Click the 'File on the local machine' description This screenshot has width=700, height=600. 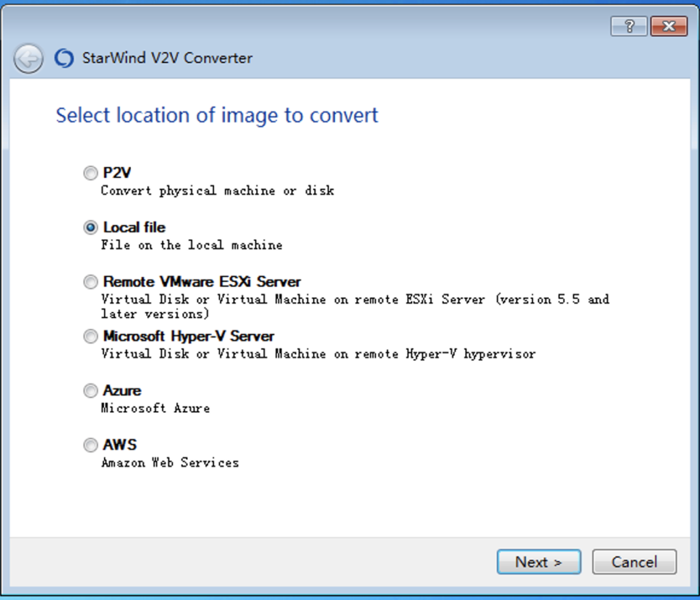(x=191, y=245)
